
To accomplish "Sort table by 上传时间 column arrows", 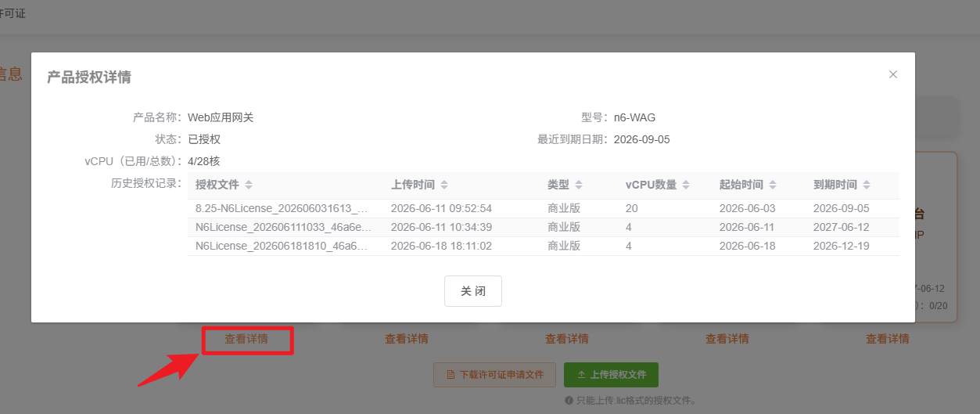I will pos(444,185).
